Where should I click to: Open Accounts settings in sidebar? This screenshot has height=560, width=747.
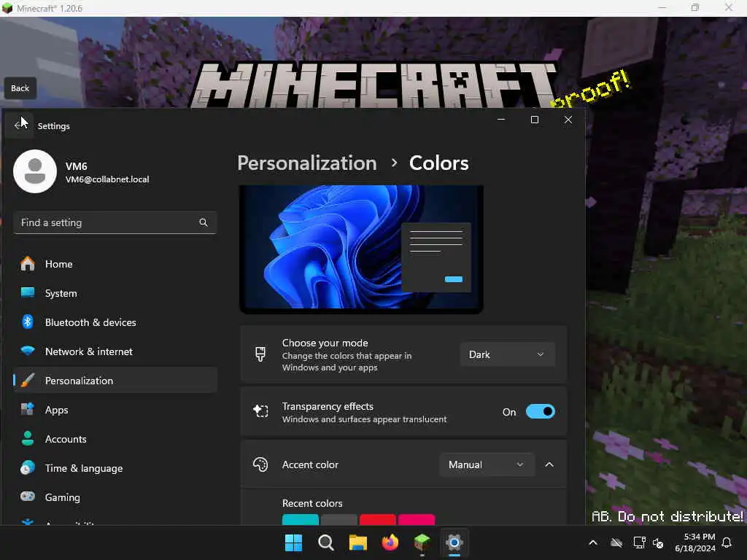click(x=115, y=439)
